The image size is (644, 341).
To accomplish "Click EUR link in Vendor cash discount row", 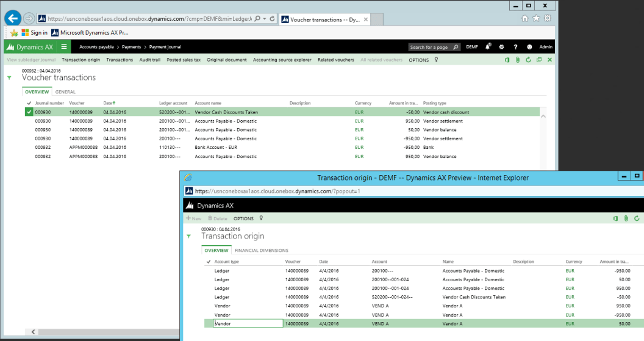I will pyautogui.click(x=359, y=112).
